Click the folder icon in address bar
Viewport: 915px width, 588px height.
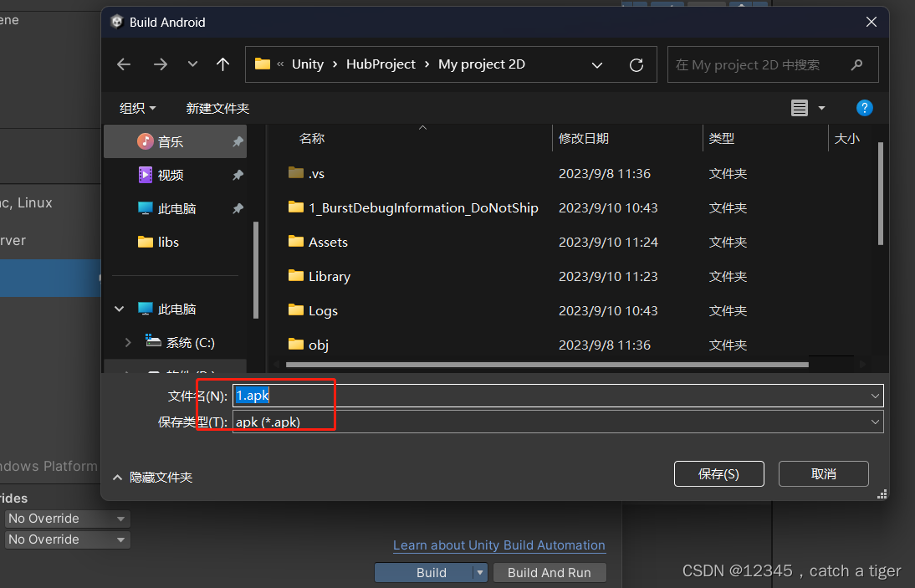point(263,64)
